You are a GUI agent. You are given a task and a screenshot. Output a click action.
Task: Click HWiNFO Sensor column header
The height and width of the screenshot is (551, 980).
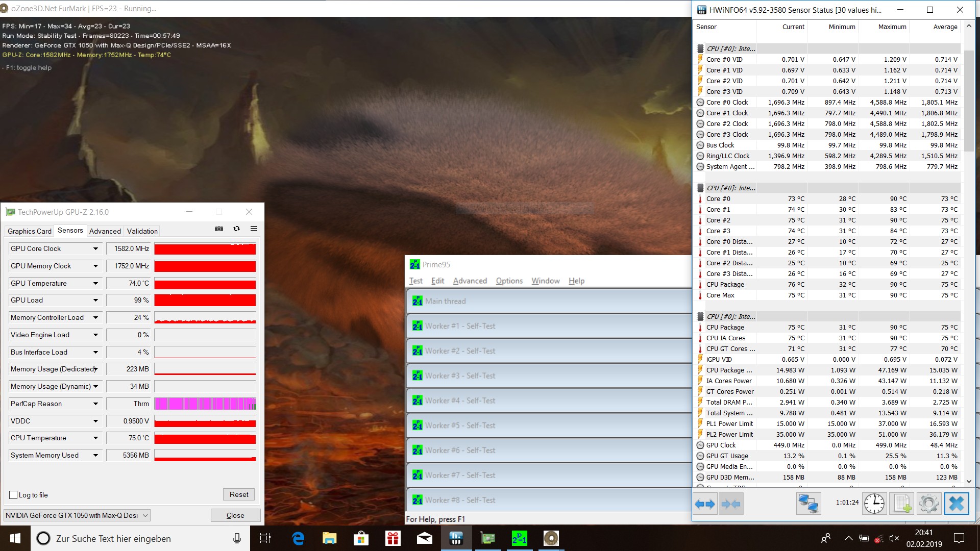click(725, 27)
